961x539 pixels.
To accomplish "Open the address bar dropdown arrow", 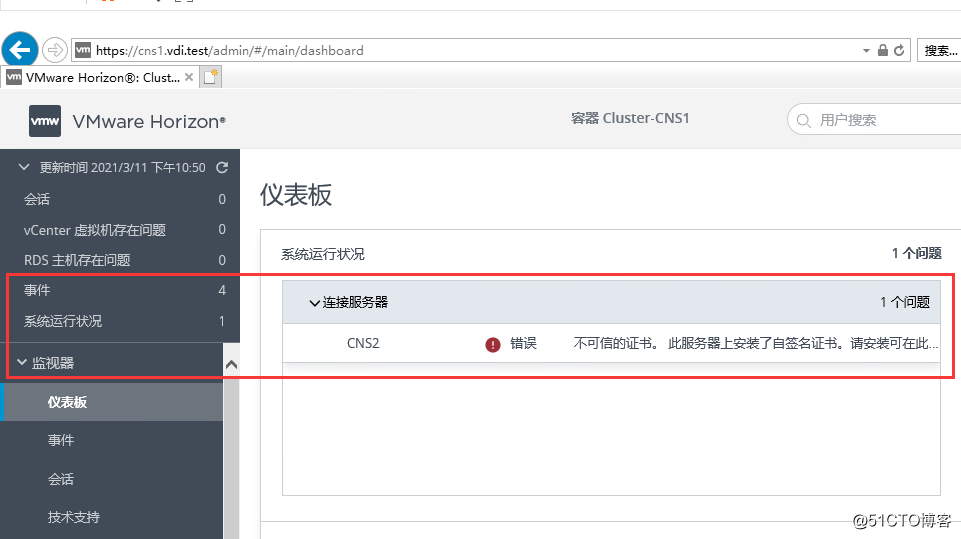I will click(866, 50).
